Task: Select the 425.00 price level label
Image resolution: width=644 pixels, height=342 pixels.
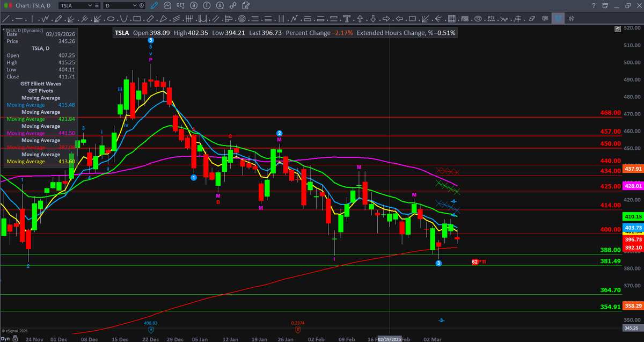Action: pos(610,186)
